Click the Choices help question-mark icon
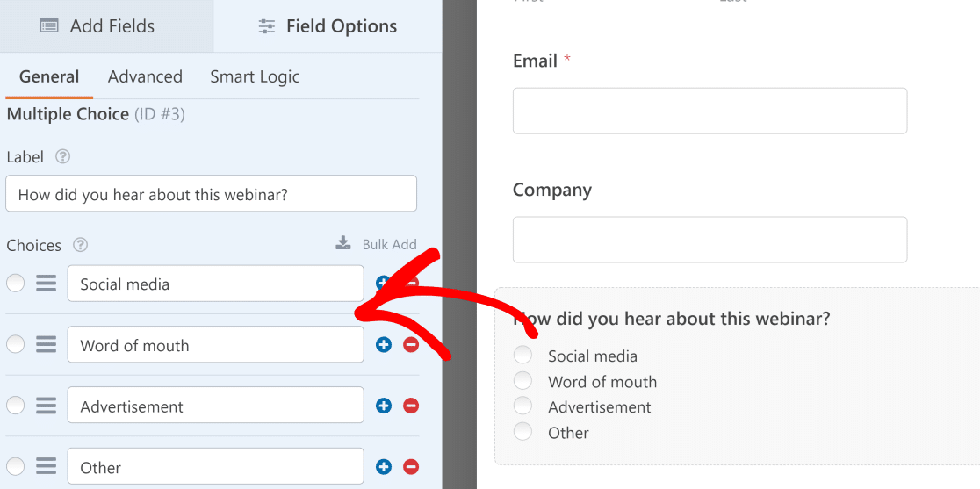 (x=80, y=245)
